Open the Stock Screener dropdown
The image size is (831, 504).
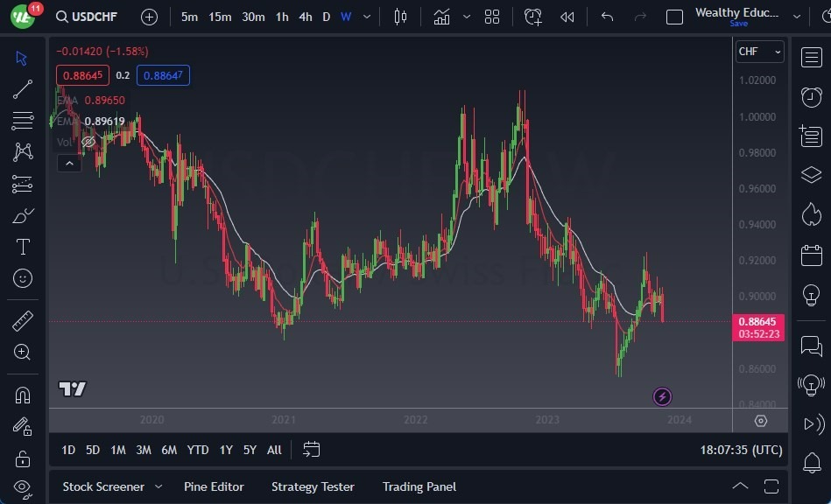(105, 486)
